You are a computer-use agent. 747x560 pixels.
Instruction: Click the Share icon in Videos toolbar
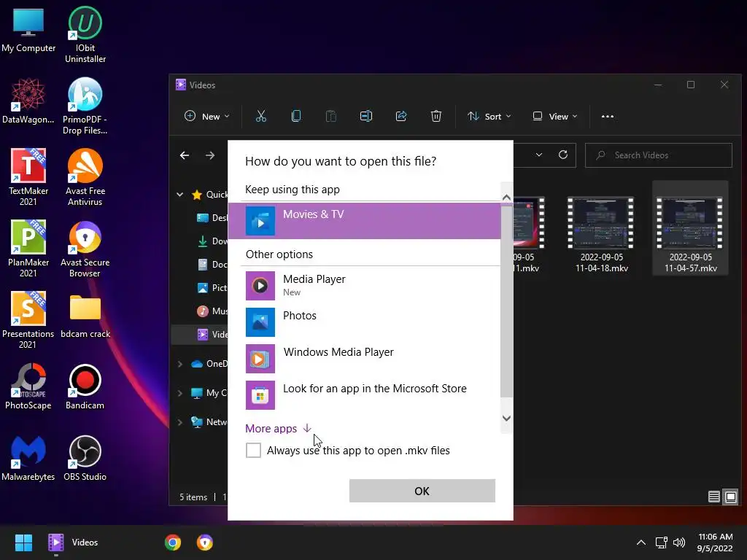(x=401, y=116)
